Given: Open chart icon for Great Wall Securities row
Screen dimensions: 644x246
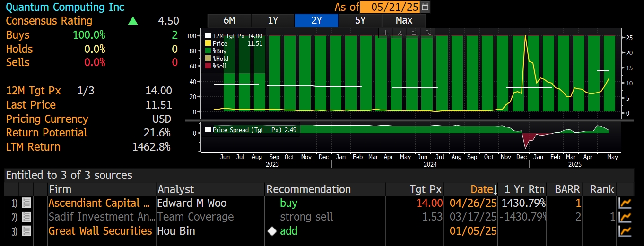Looking at the screenshot, I should (x=625, y=231).
